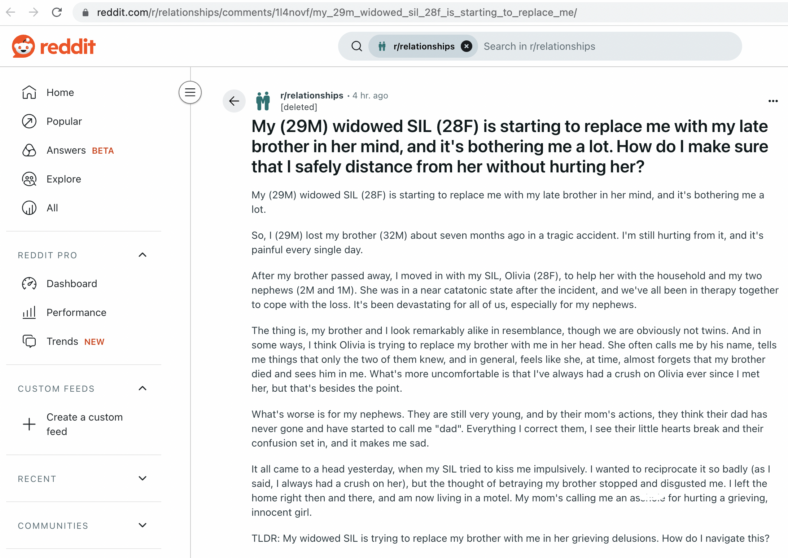The height and width of the screenshot is (558, 788).
Task: Open the Popular feed icon
Action: [29, 121]
